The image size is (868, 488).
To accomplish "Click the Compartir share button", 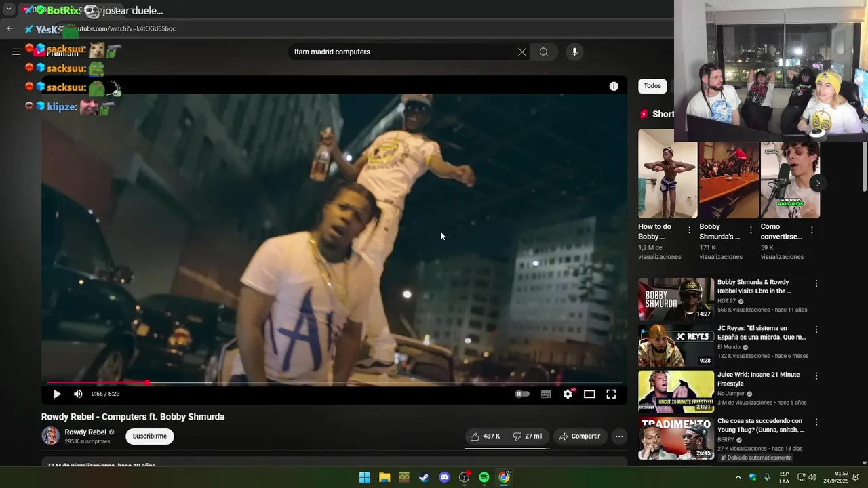I will 580,436.
